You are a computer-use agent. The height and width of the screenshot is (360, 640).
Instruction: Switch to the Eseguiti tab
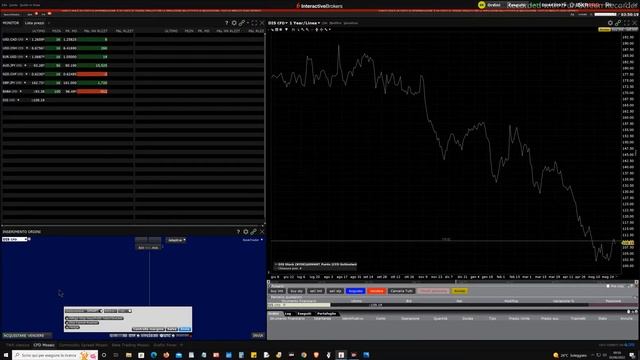pyautogui.click(x=304, y=313)
